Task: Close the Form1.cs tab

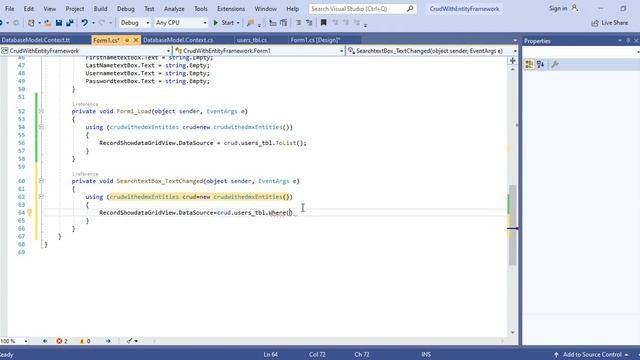Action: tap(136, 40)
